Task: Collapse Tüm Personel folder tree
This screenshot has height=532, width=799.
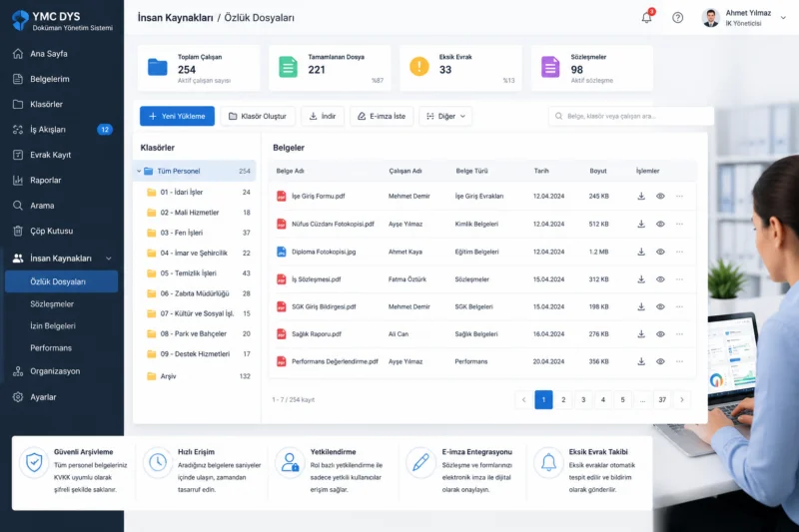Action: (139, 171)
